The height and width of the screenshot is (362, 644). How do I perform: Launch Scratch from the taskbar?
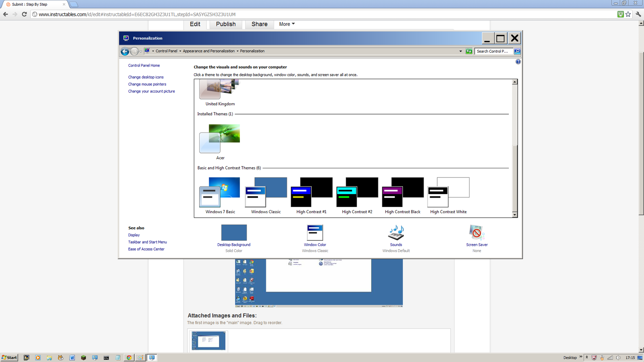(x=61, y=357)
